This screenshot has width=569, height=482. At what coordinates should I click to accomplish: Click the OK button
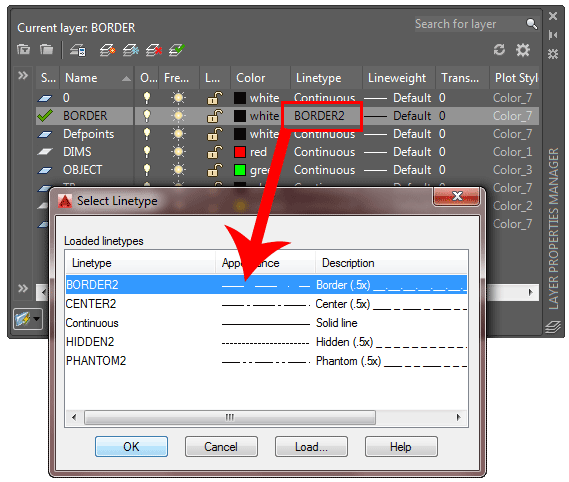pos(131,446)
